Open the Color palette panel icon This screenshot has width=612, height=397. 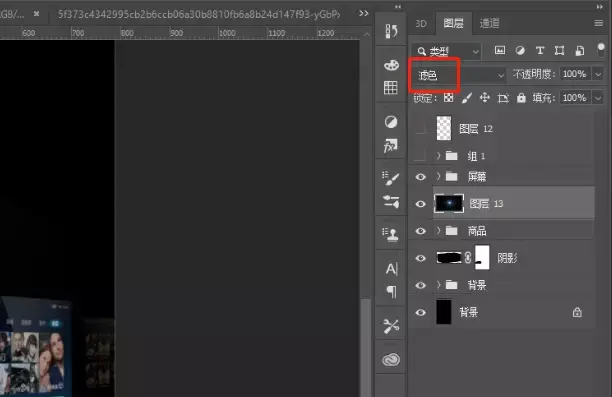pos(391,65)
